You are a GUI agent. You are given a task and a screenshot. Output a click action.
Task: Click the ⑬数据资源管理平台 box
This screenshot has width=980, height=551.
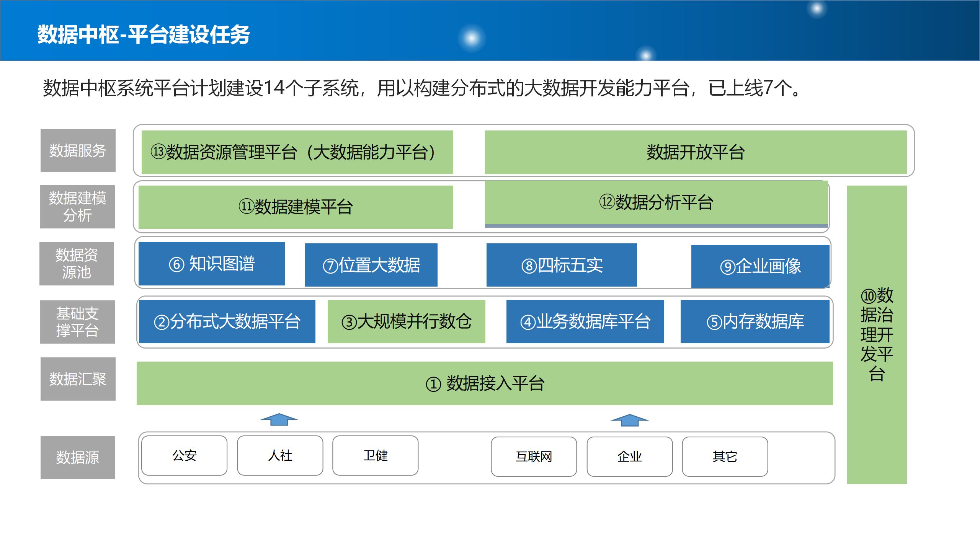point(297,152)
